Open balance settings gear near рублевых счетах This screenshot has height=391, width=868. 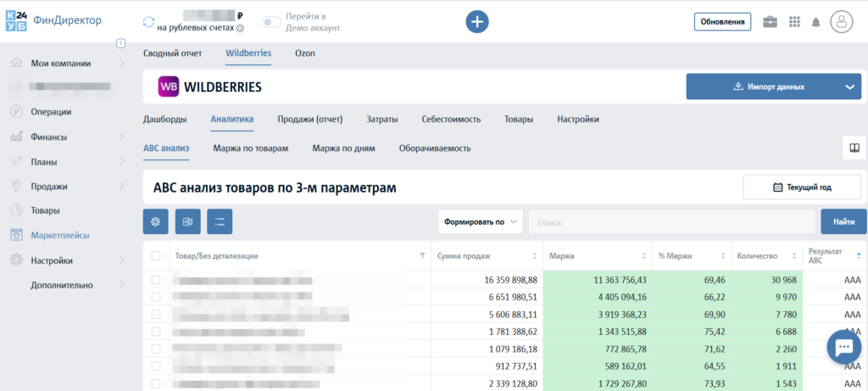[240, 28]
